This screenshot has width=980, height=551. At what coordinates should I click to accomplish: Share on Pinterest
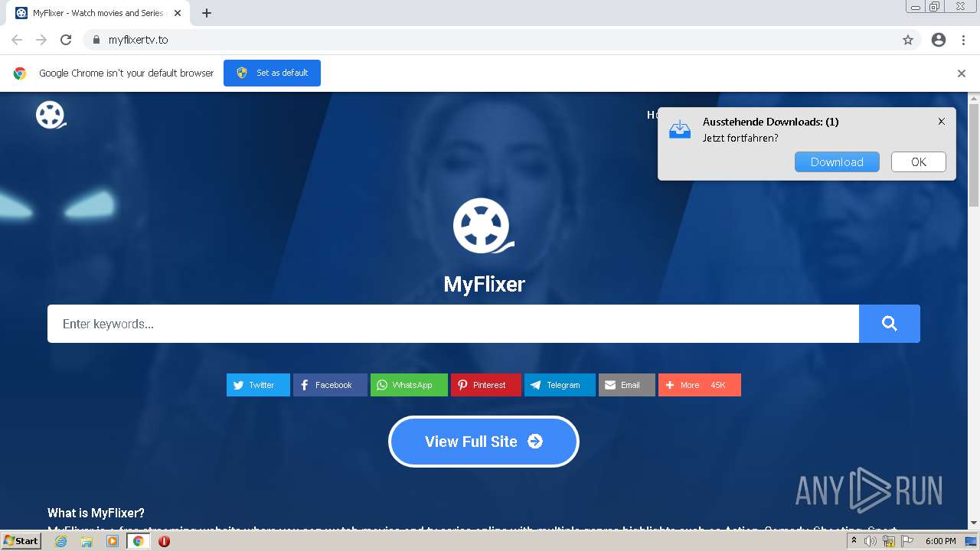pyautogui.click(x=485, y=385)
